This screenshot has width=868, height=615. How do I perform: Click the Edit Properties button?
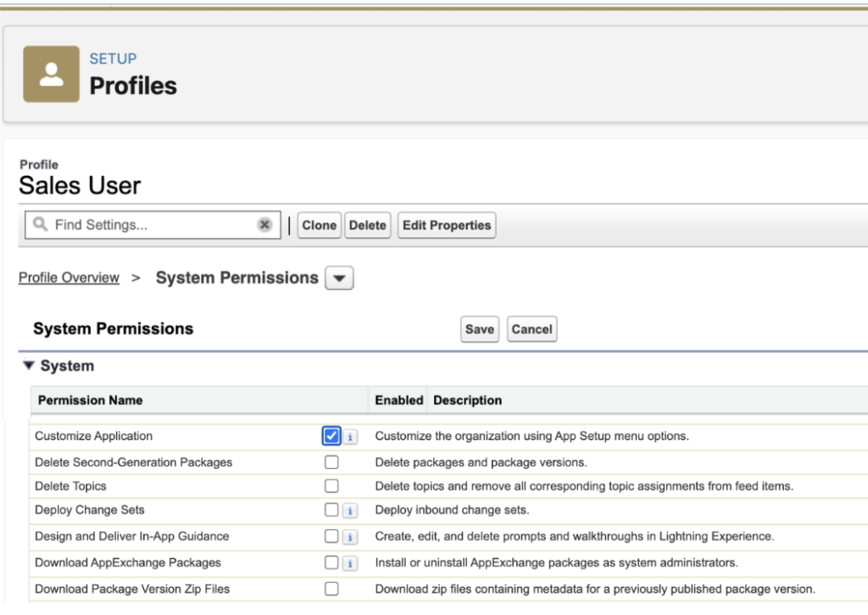pyautogui.click(x=447, y=226)
